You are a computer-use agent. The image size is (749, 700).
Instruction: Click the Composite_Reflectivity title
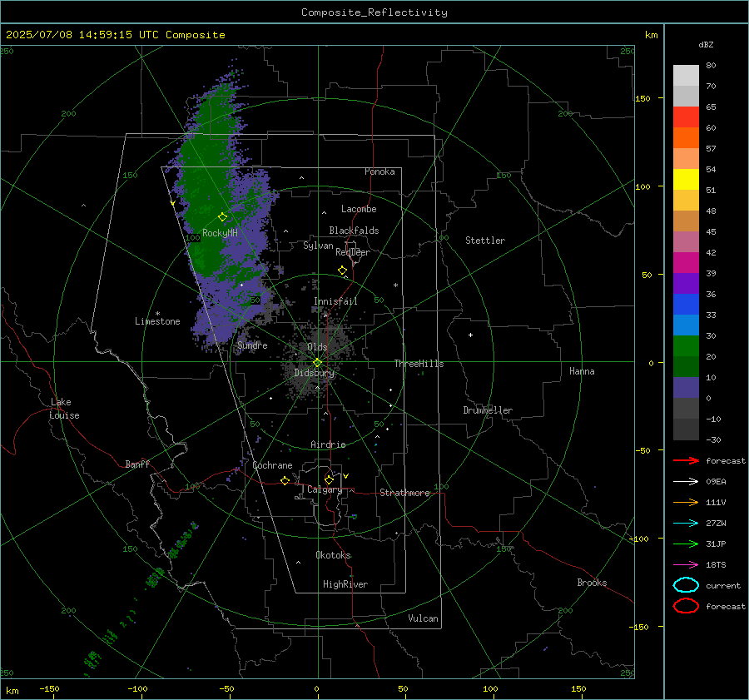374,12
